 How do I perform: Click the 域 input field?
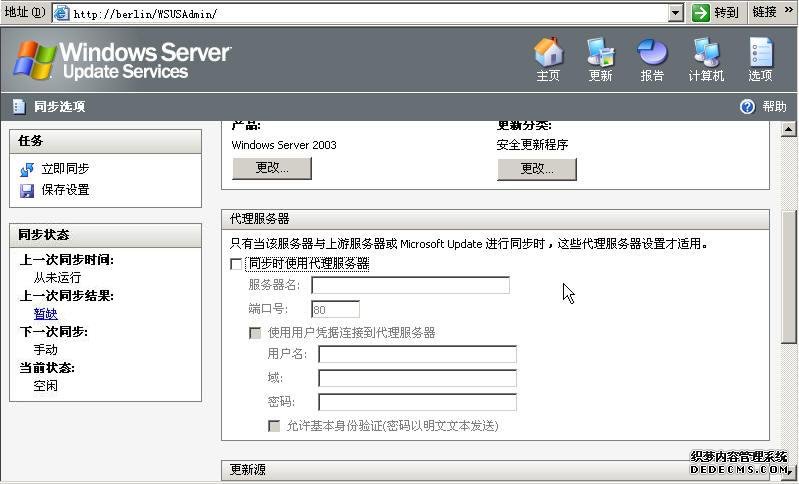coord(417,378)
